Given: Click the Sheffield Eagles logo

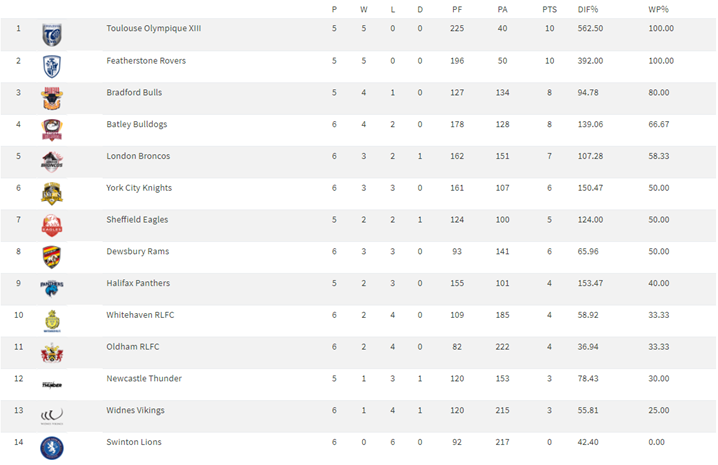Looking at the screenshot, I should coord(52,225).
